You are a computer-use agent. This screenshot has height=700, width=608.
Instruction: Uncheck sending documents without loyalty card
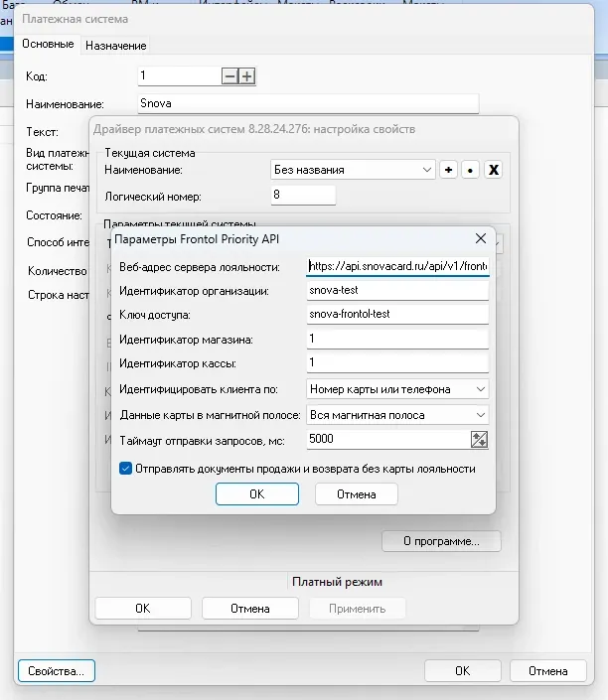(125, 469)
